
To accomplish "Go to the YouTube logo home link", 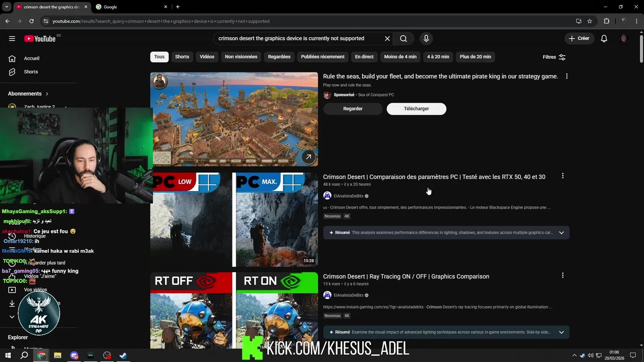I will click(x=40, y=39).
